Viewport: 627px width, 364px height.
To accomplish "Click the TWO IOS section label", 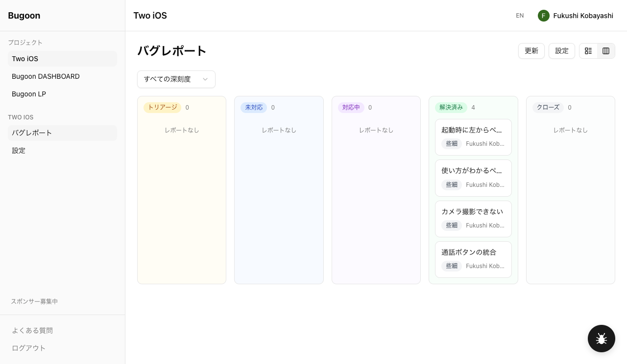I will [x=21, y=117].
